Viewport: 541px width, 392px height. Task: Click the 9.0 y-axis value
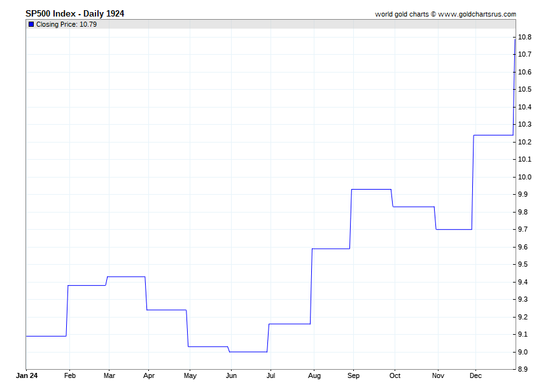click(x=523, y=352)
